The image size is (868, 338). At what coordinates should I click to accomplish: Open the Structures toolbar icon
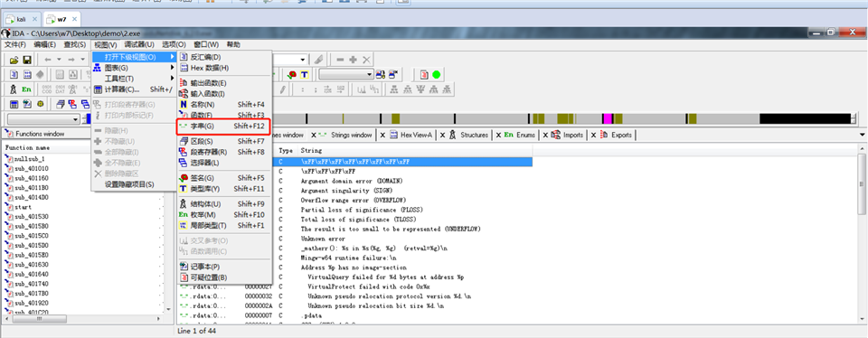tap(14, 89)
